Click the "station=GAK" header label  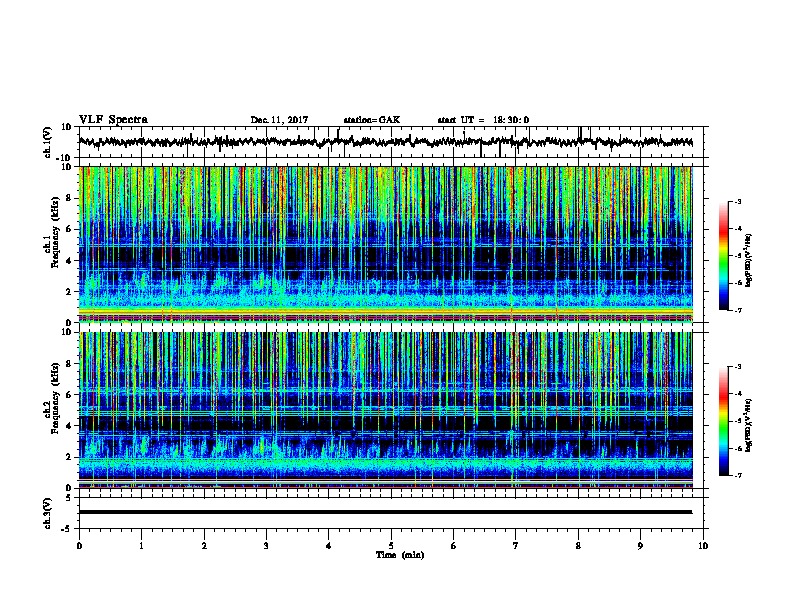[372, 120]
